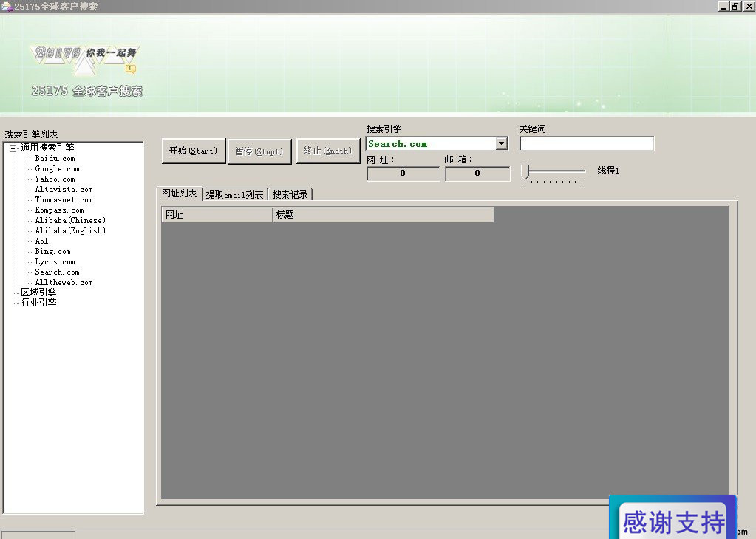Viewport: 756px width, 539px height.
Task: Open the 区域引擎 tree node
Action: click(38, 292)
